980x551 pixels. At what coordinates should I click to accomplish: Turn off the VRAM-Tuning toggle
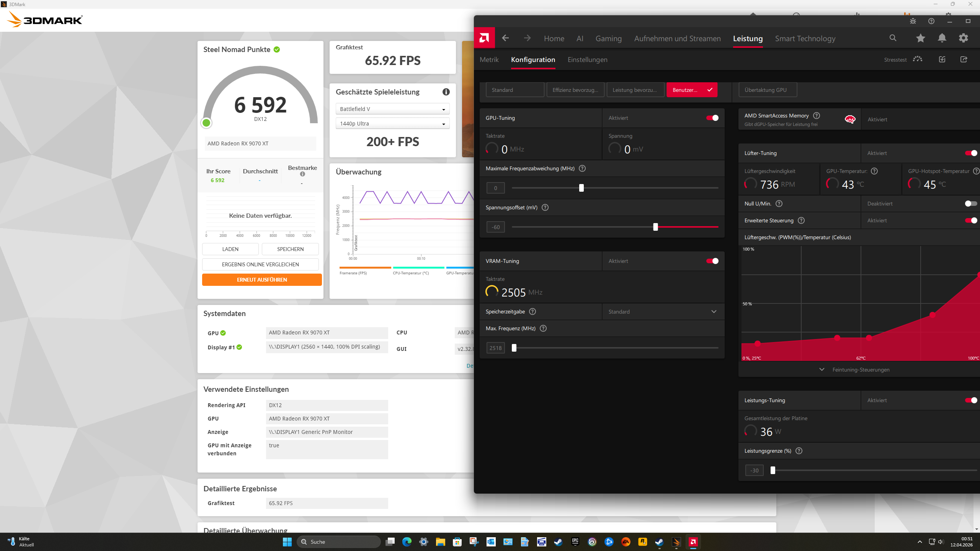[712, 261]
